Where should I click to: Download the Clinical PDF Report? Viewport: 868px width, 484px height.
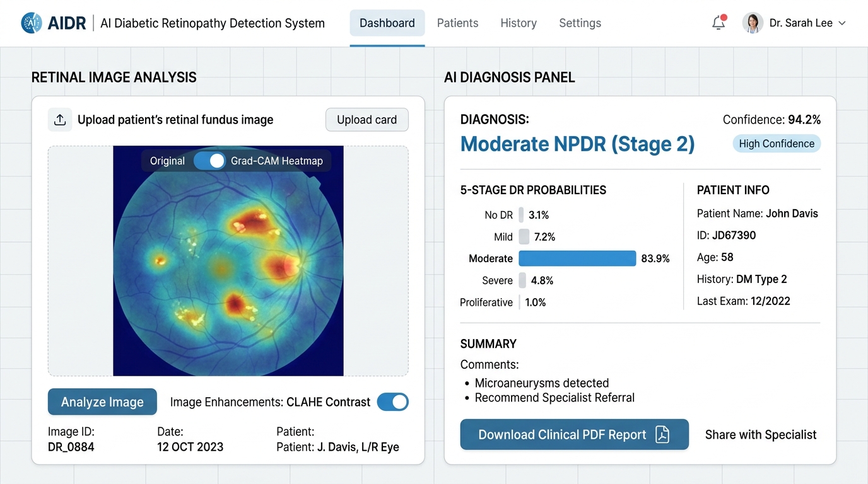tap(575, 435)
